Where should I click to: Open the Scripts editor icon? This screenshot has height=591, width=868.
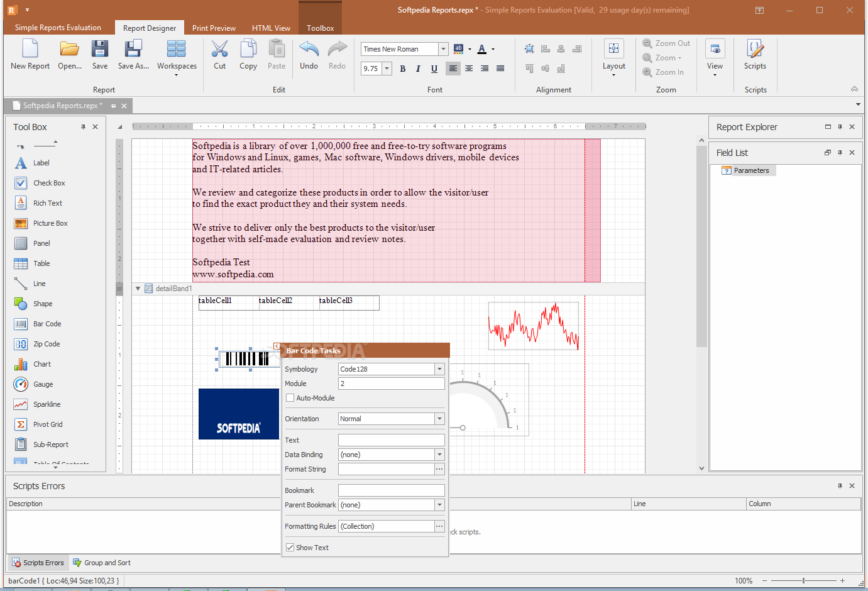pyautogui.click(x=755, y=49)
